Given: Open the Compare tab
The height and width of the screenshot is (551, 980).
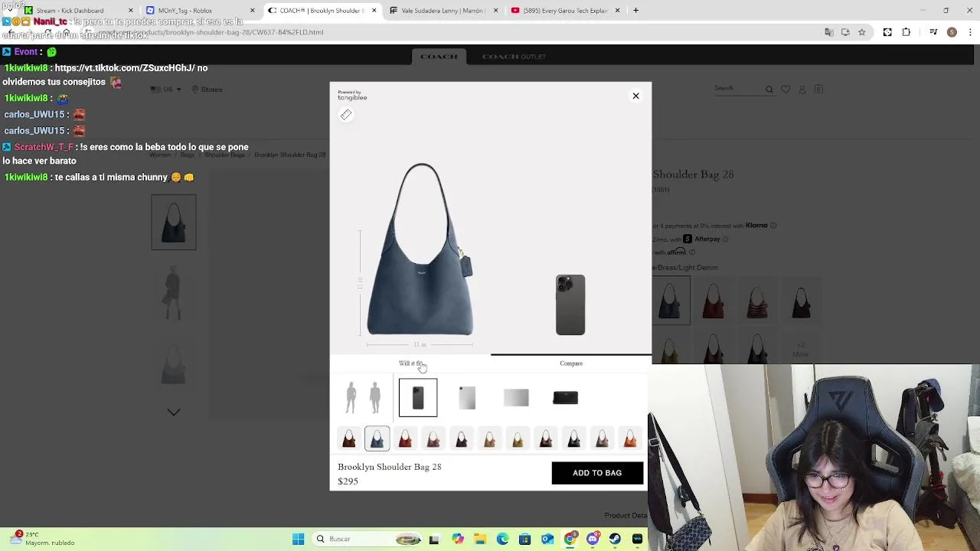Looking at the screenshot, I should (571, 364).
